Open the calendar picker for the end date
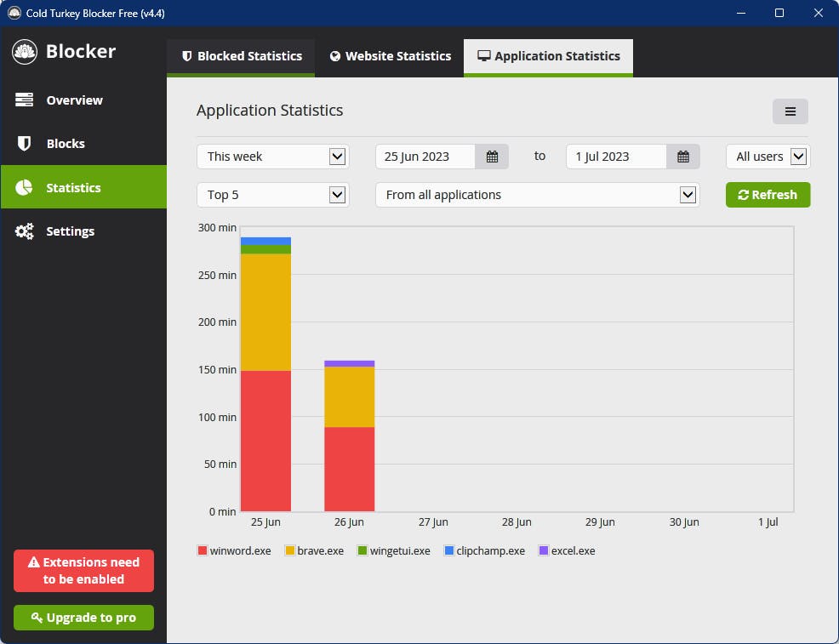The image size is (839, 644). (x=683, y=156)
